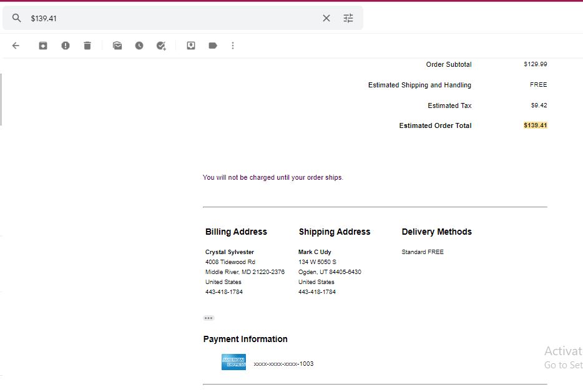Add this email to Tasks
The width and height of the screenshot is (583, 392).
click(161, 46)
